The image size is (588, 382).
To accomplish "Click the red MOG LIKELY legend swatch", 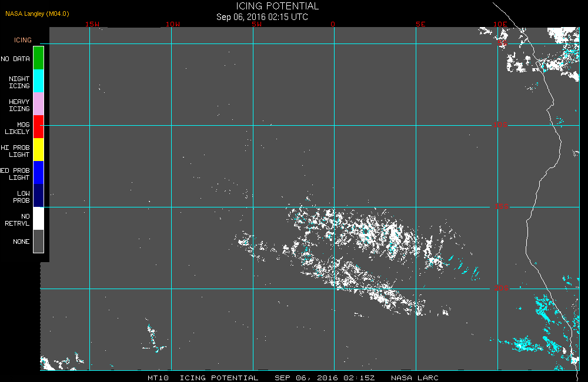I will pyautogui.click(x=39, y=127).
